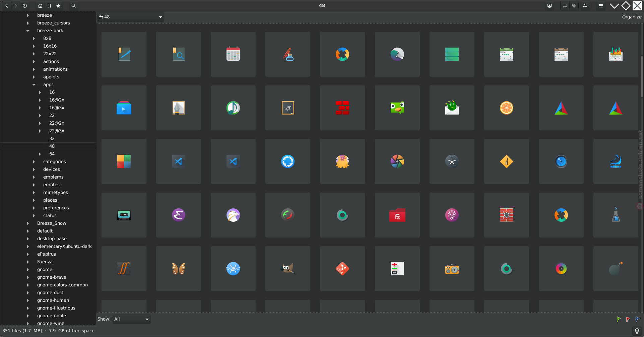The image size is (644, 337).
Task: Open the bookmarks menu
Action: click(x=49, y=6)
